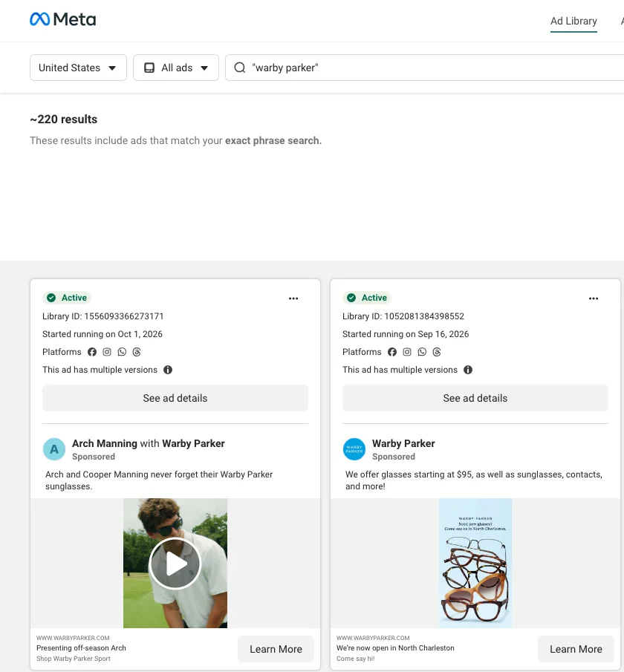Open the Ad Library tab
624x672 pixels.
coord(573,21)
